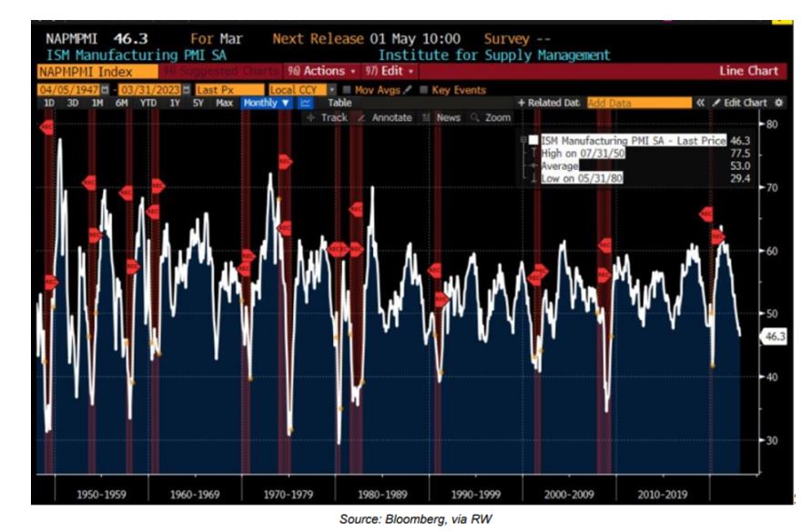The height and width of the screenshot is (532, 811).
Task: Collapse panel with double chevron icon
Action: pyautogui.click(x=701, y=103)
